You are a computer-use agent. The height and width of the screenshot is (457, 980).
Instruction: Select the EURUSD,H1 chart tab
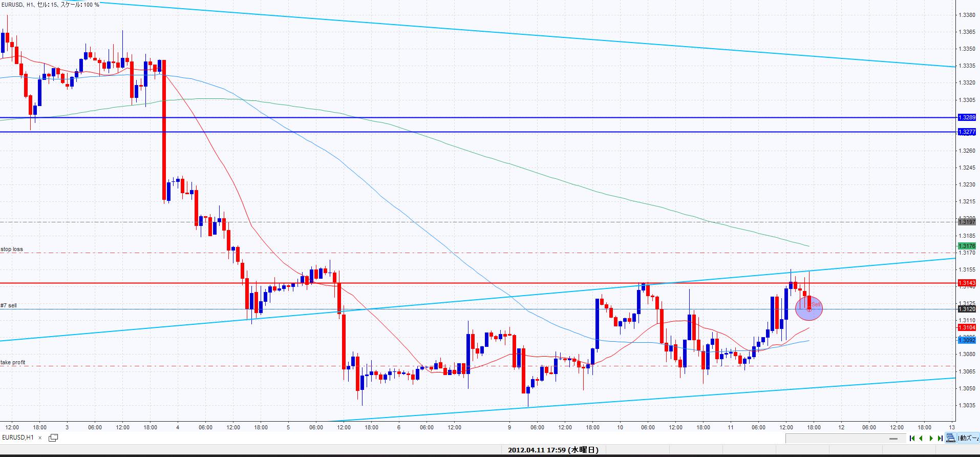click(x=18, y=438)
